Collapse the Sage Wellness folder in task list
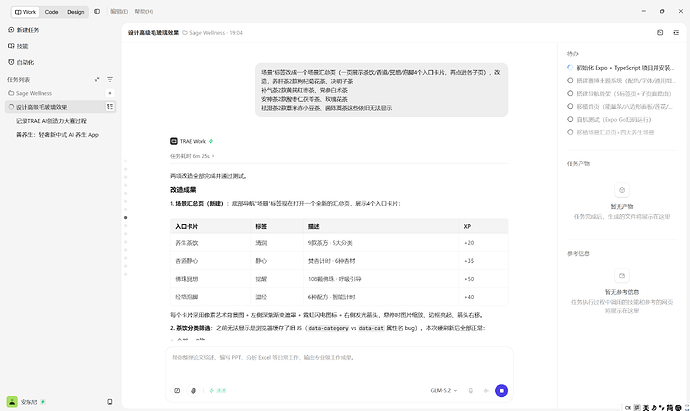This screenshot has height=411, width=690. [x=30, y=93]
